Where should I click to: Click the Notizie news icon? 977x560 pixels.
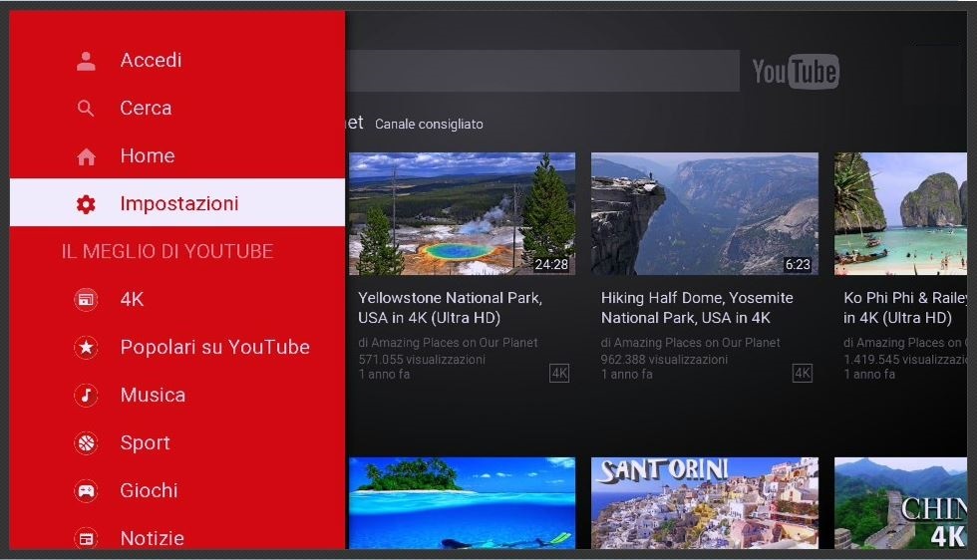(86, 538)
